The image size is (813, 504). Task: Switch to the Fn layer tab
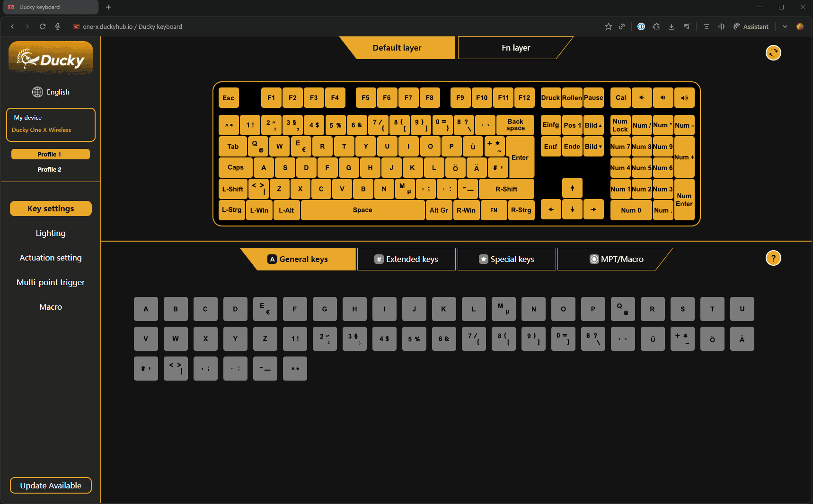[515, 48]
